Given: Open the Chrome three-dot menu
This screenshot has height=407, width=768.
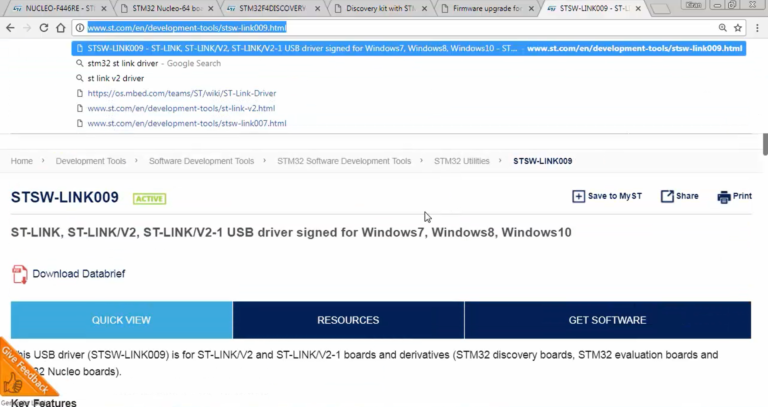Looking at the screenshot, I should (758, 28).
